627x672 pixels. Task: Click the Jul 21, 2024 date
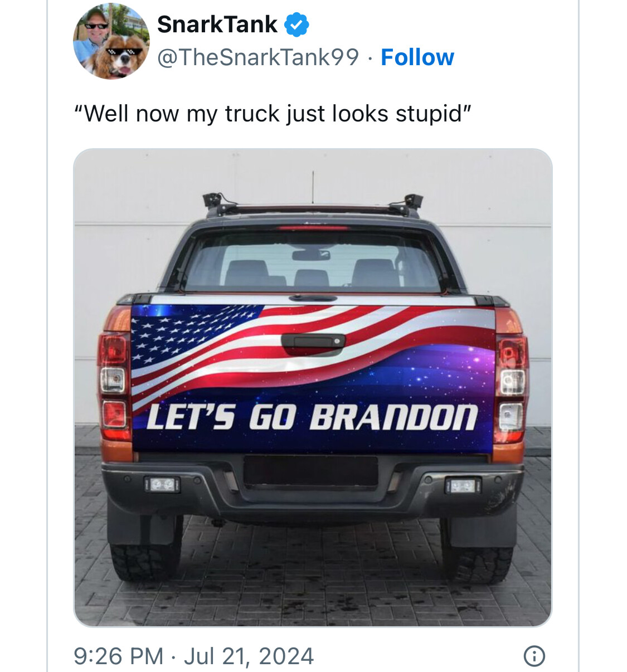[249, 656]
